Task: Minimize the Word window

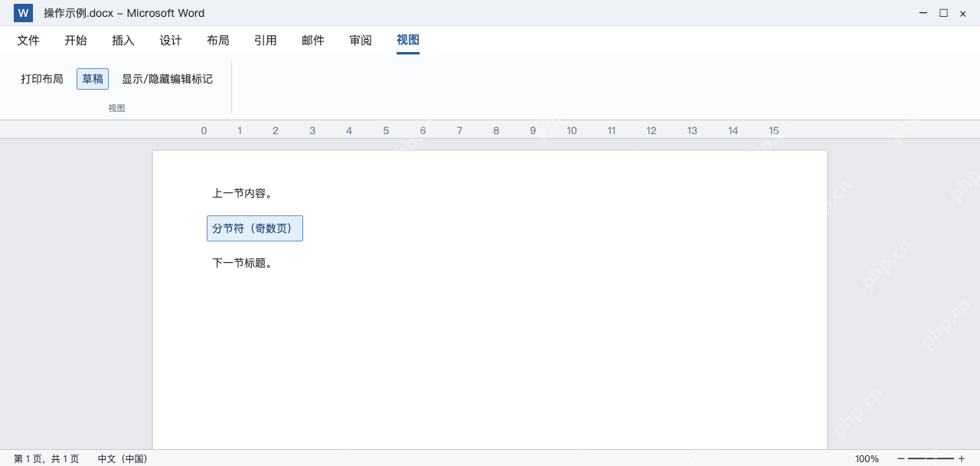Action: [923, 13]
